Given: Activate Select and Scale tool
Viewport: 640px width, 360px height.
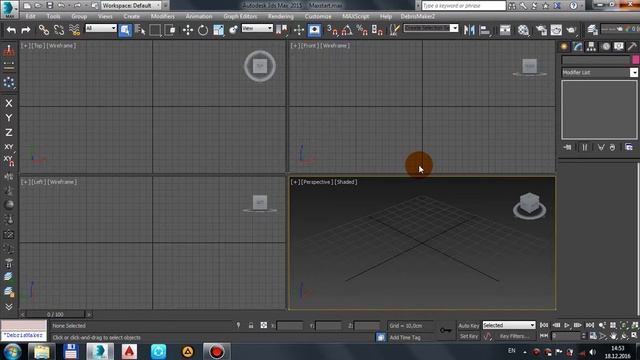Looking at the screenshot, I should pyautogui.click(x=218, y=30).
